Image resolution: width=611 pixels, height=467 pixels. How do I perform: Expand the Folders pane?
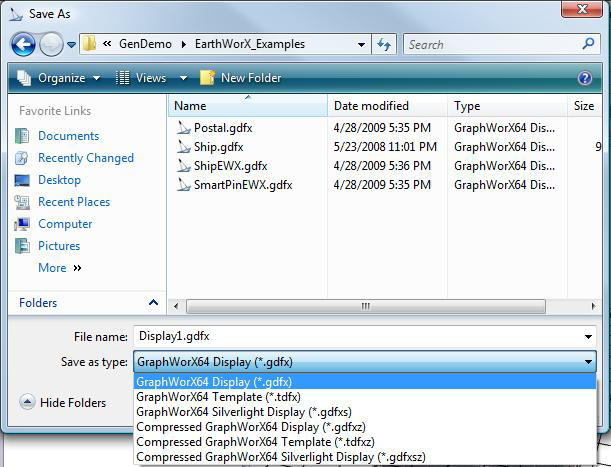(x=153, y=303)
